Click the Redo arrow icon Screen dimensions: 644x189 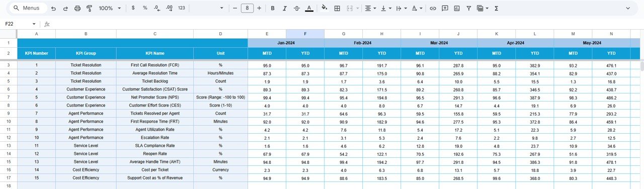[x=65, y=9]
